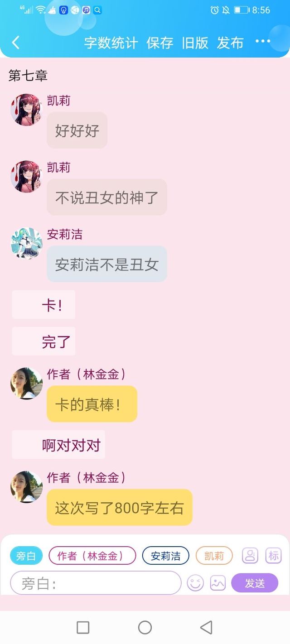Insert image using the picture icon
This screenshot has width=290, height=644.
[217, 583]
